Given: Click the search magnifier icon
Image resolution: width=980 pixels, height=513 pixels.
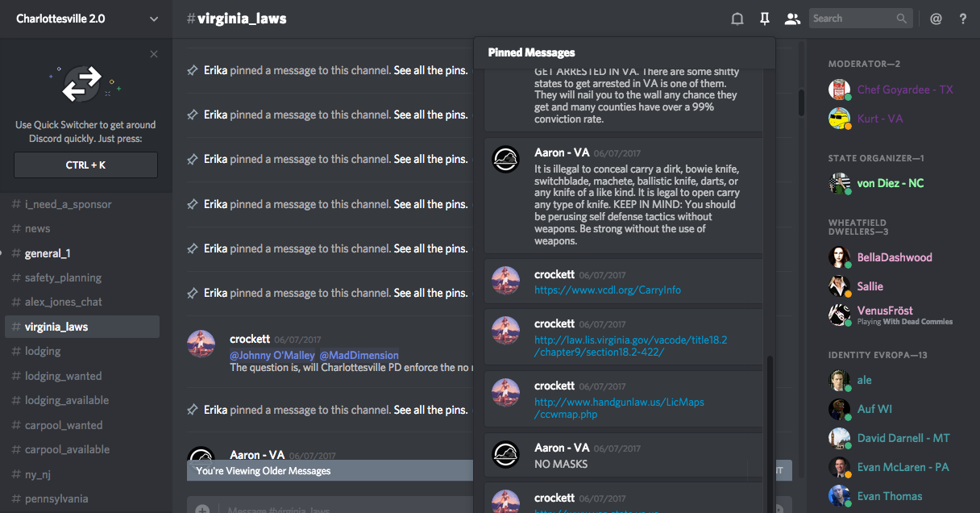Looking at the screenshot, I should coord(902,19).
